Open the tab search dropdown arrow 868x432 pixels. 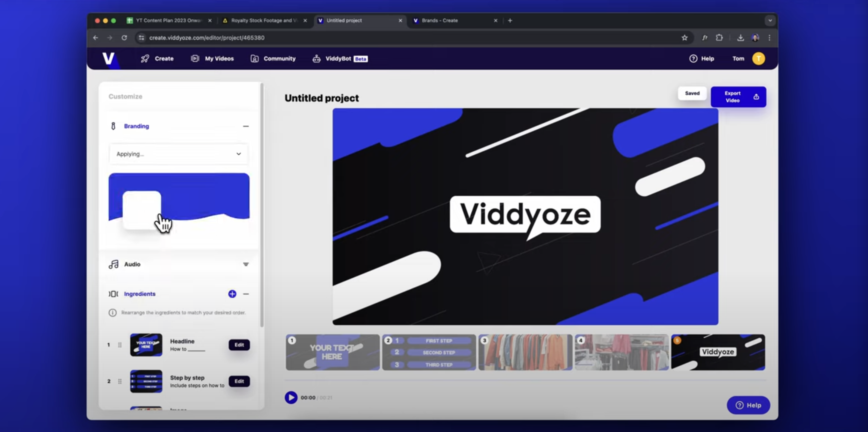point(770,20)
